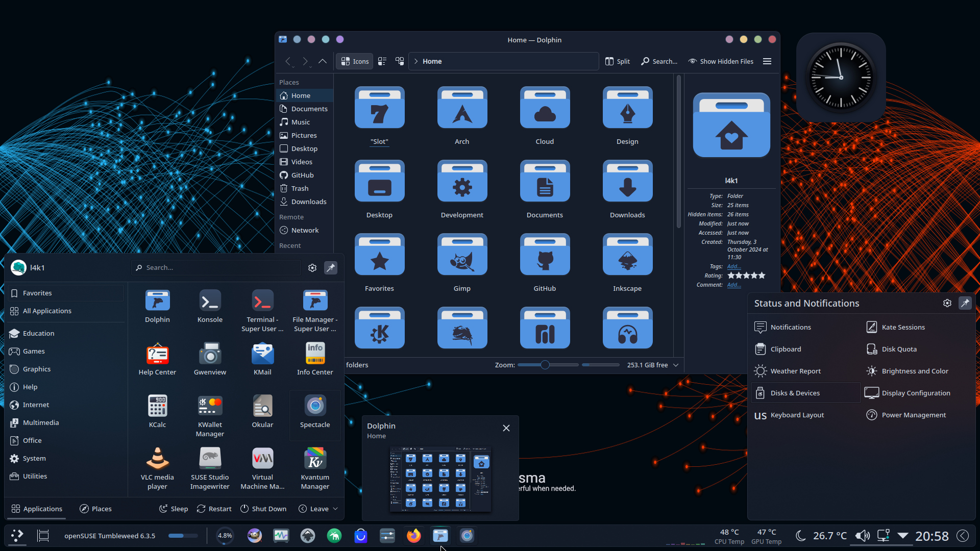Open the Inkscape folder
980x551 pixels.
[627, 263]
